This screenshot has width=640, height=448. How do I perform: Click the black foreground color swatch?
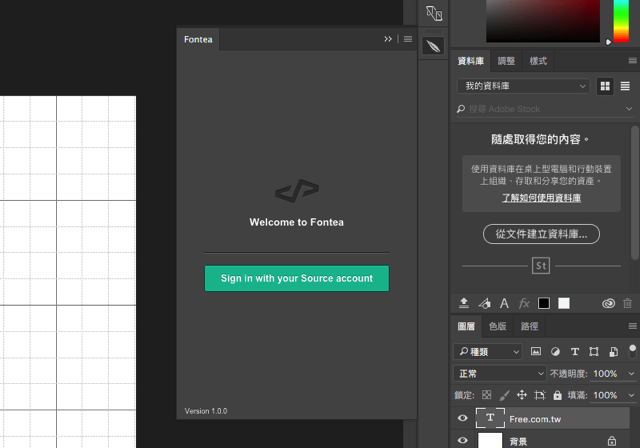(544, 303)
